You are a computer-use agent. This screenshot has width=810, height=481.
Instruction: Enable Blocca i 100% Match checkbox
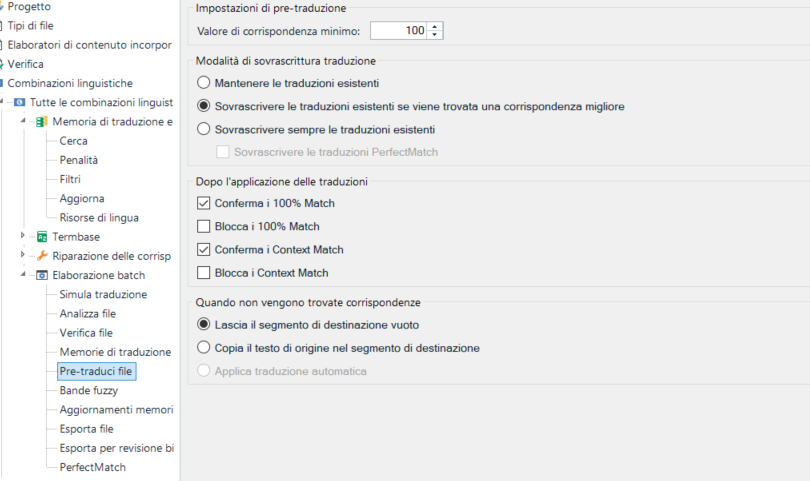tap(204, 226)
